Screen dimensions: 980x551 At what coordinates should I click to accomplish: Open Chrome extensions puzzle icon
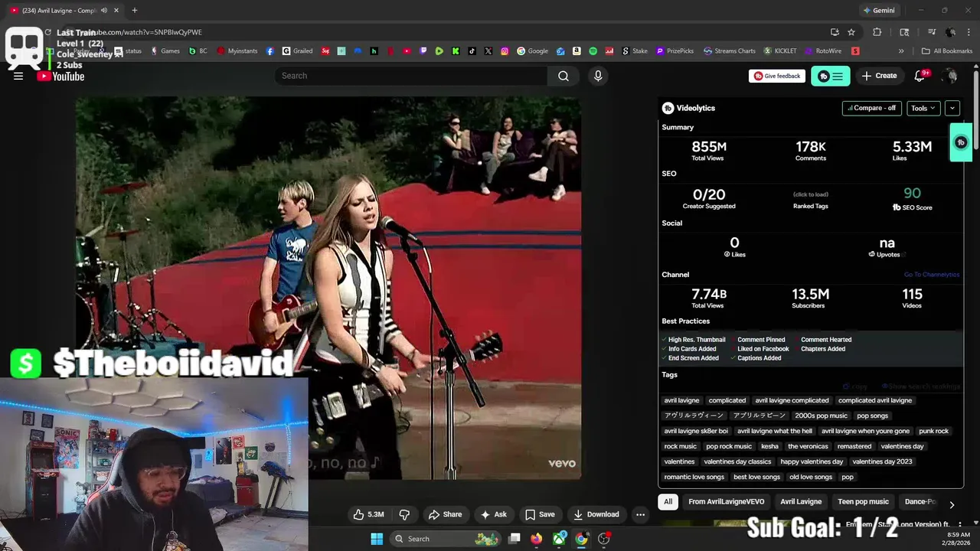pos(877,32)
